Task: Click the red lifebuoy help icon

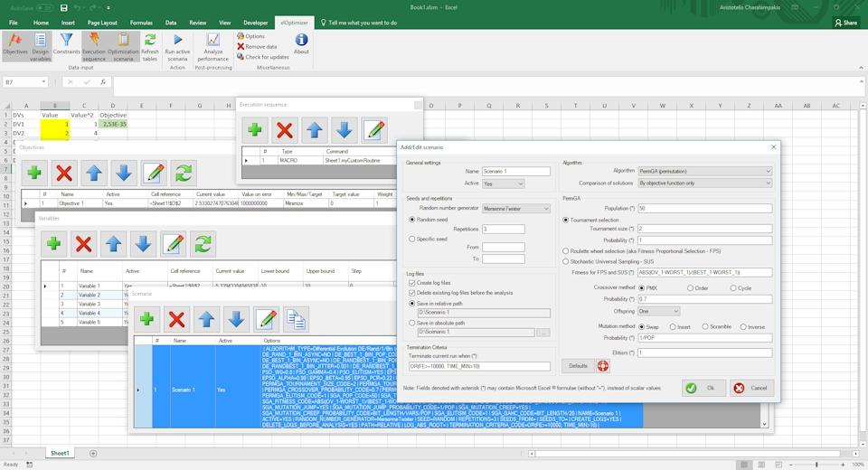Action: click(603, 366)
